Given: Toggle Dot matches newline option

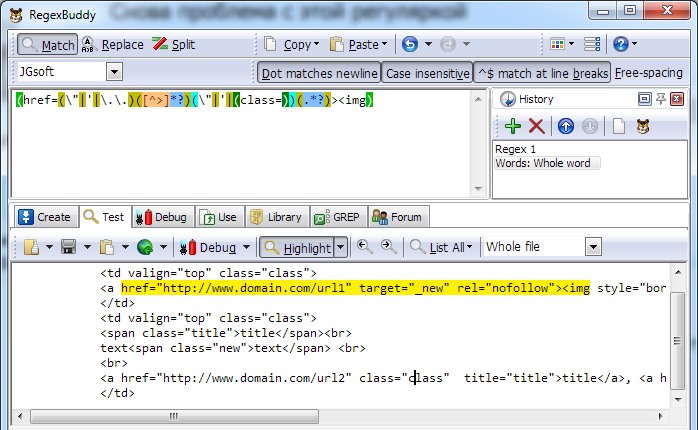Looking at the screenshot, I should tap(319, 73).
